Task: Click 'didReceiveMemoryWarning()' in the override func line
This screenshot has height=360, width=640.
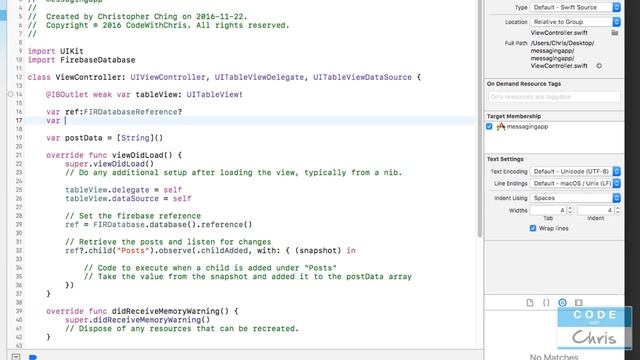Action: (x=170, y=311)
